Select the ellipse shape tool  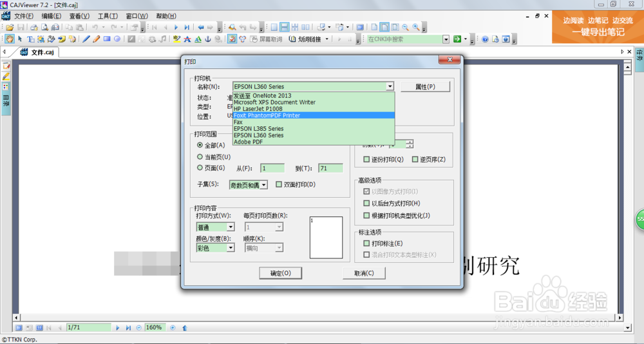tap(117, 39)
